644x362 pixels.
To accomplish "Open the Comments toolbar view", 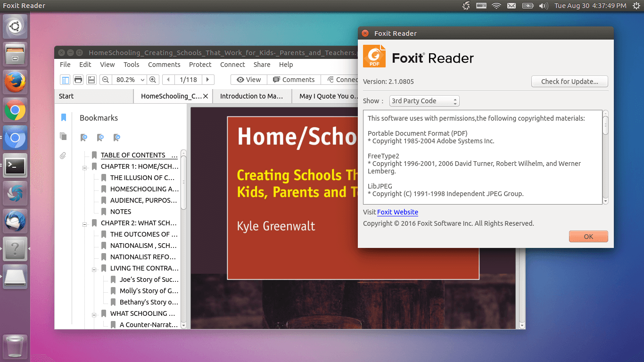I will [294, 79].
